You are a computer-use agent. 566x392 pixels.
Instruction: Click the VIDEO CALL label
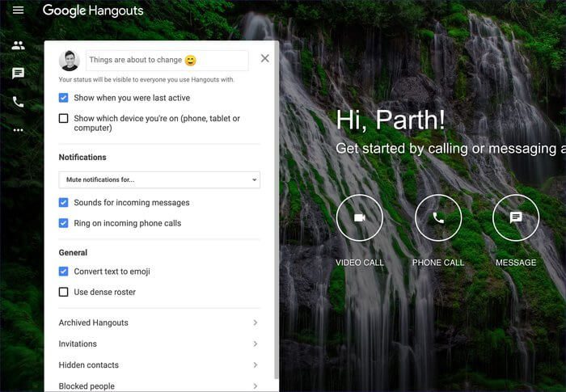[x=360, y=263]
